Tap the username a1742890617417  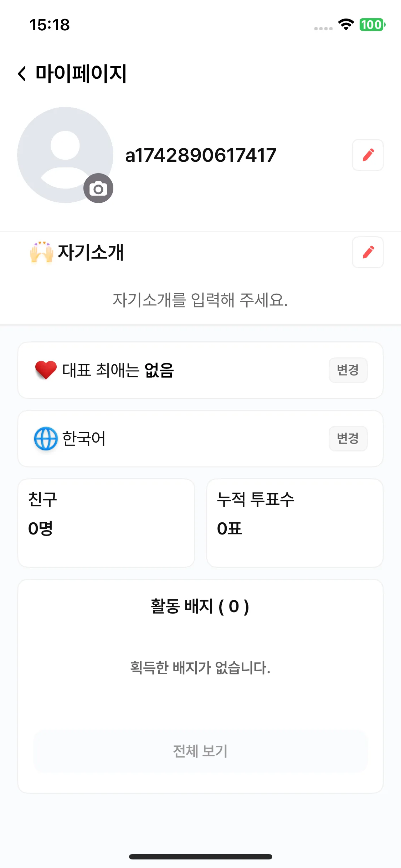tap(201, 155)
